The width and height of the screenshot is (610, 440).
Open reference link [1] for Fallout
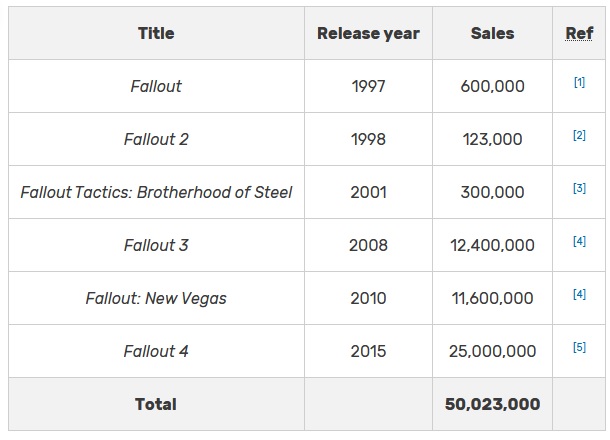pos(579,83)
